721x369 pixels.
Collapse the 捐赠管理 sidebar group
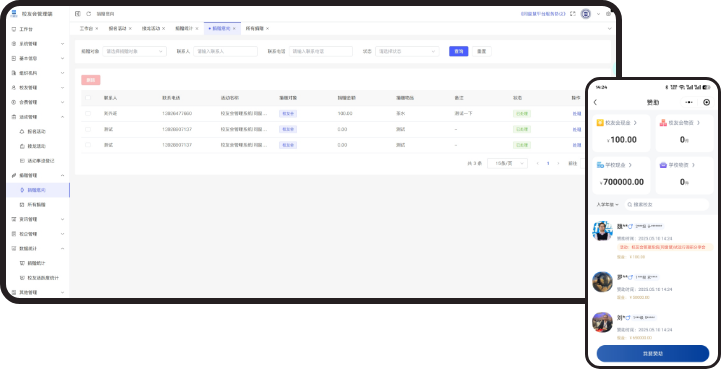pyautogui.click(x=63, y=175)
